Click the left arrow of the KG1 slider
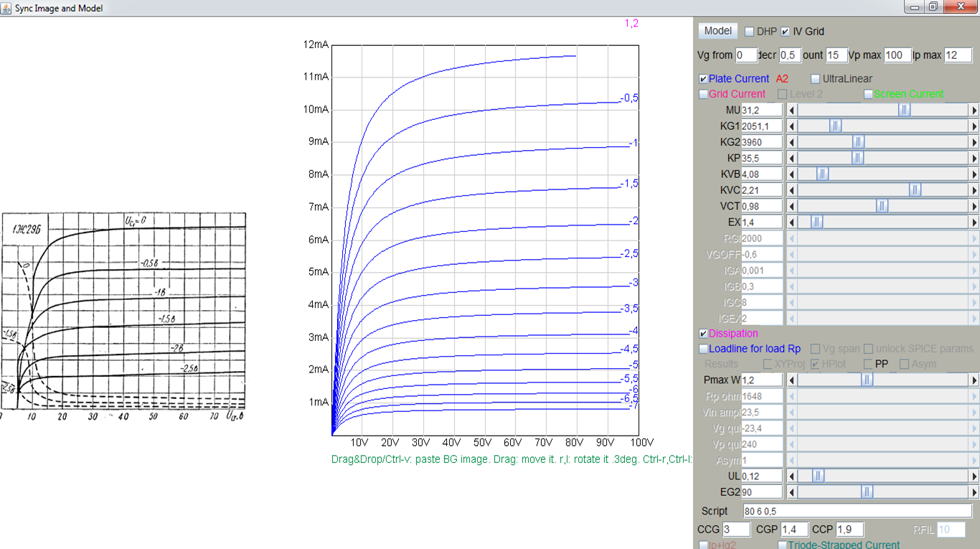 (x=792, y=126)
